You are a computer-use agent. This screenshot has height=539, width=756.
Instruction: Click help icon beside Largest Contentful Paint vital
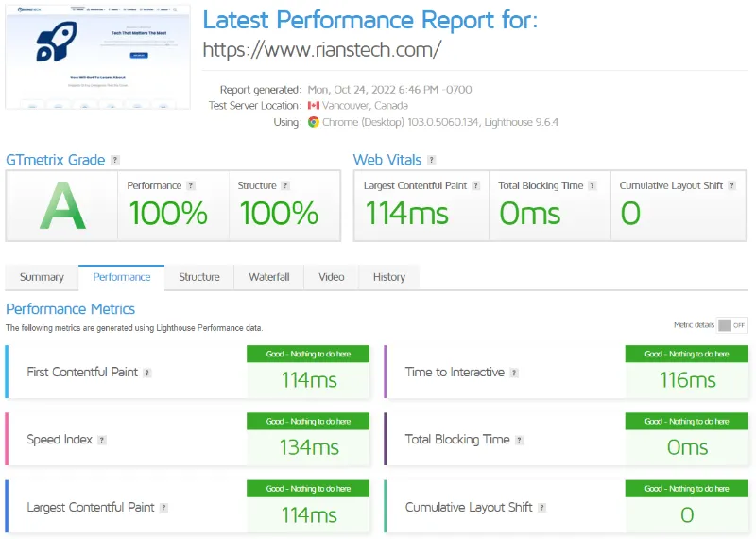click(x=476, y=186)
